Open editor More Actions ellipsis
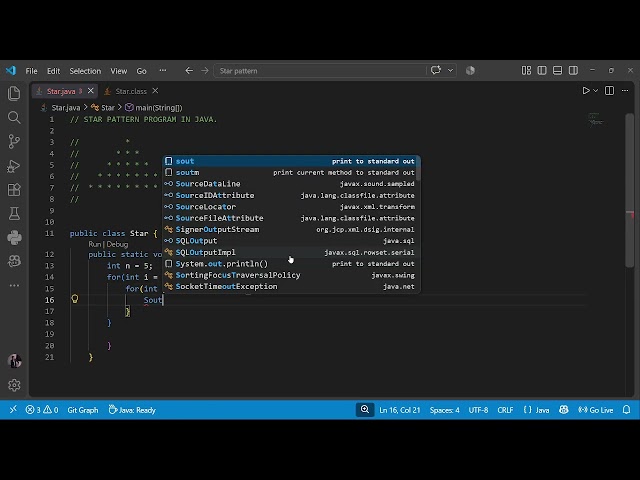This screenshot has width=640, height=480. (x=625, y=91)
